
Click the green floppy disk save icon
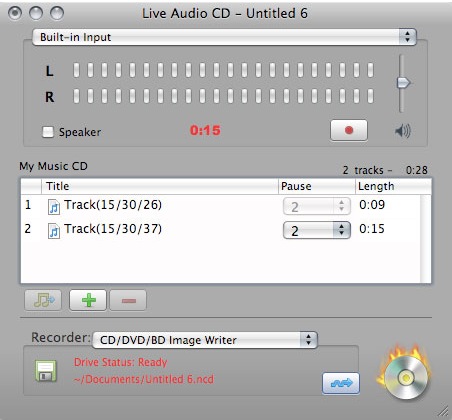(x=46, y=371)
